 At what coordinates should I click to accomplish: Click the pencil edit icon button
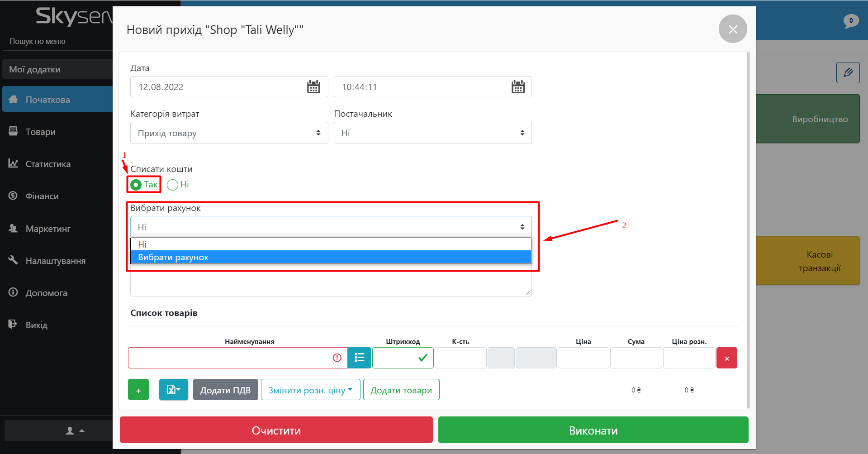[x=848, y=72]
